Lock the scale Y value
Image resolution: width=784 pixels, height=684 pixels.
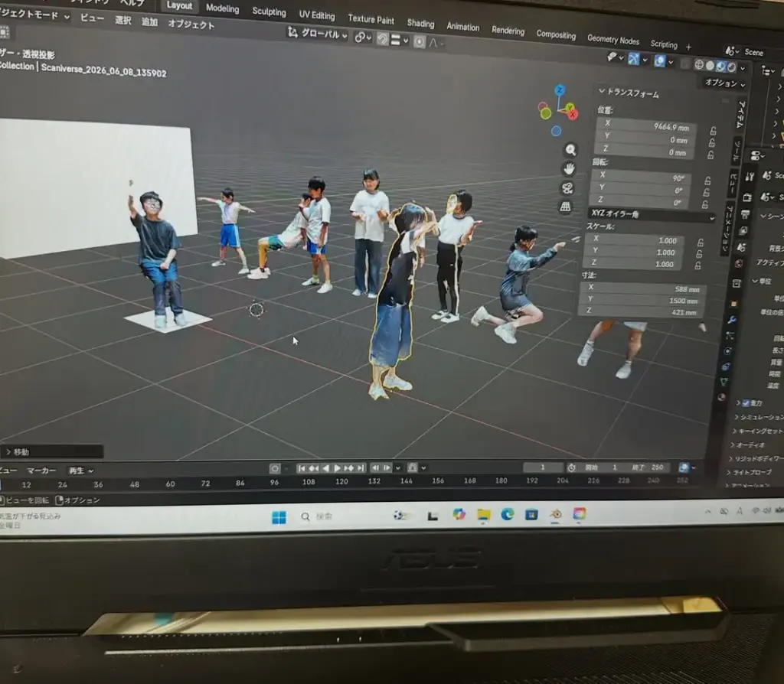click(699, 254)
